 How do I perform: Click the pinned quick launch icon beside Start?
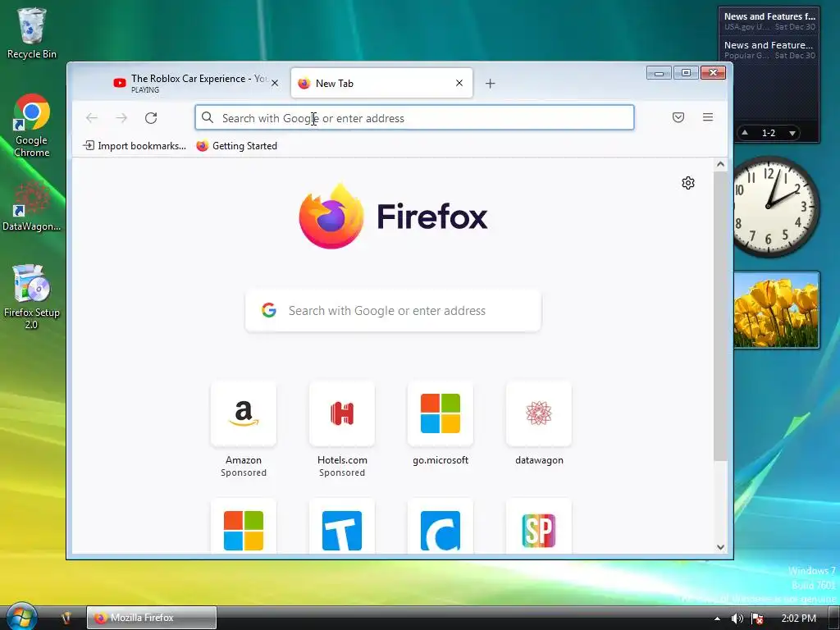pos(66,618)
